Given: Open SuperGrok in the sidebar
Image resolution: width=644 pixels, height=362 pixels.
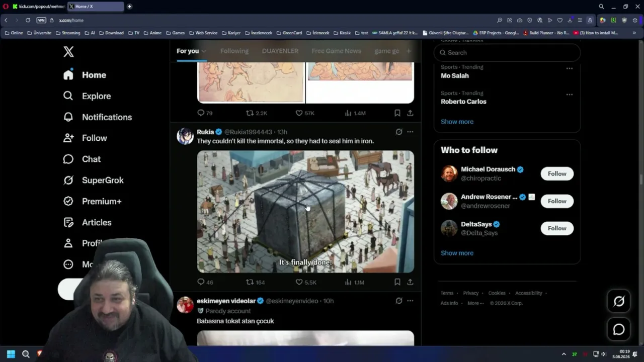Looking at the screenshot, I should (x=93, y=180).
